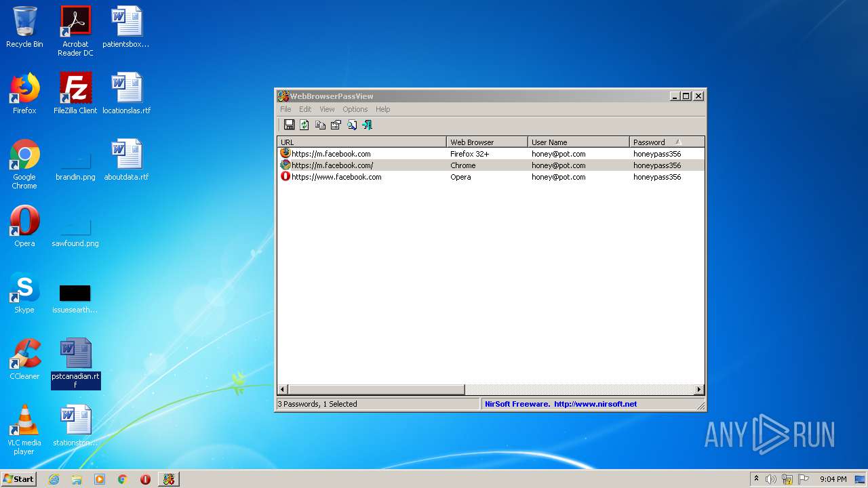Click the Action Center flag tray icon
868x488 pixels.
point(803,479)
